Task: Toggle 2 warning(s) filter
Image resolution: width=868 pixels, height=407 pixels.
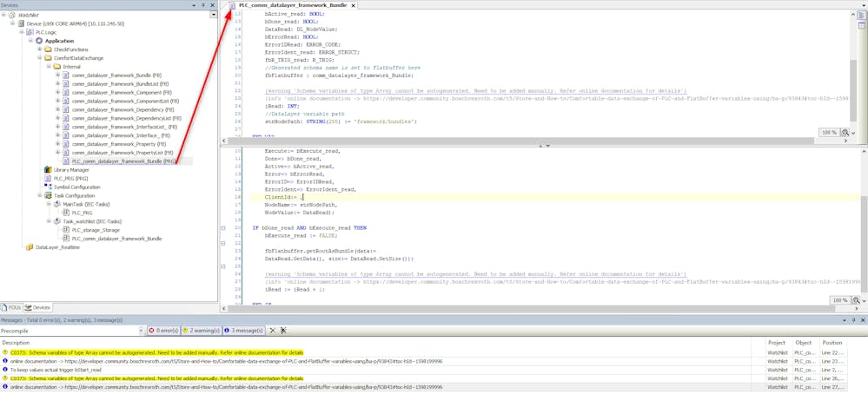Action: pos(202,330)
